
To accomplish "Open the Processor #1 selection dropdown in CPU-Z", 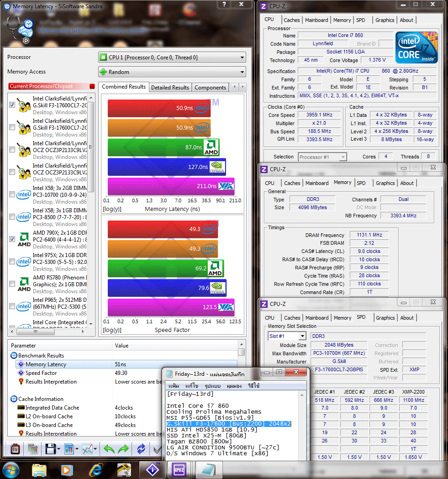I will pos(322,157).
